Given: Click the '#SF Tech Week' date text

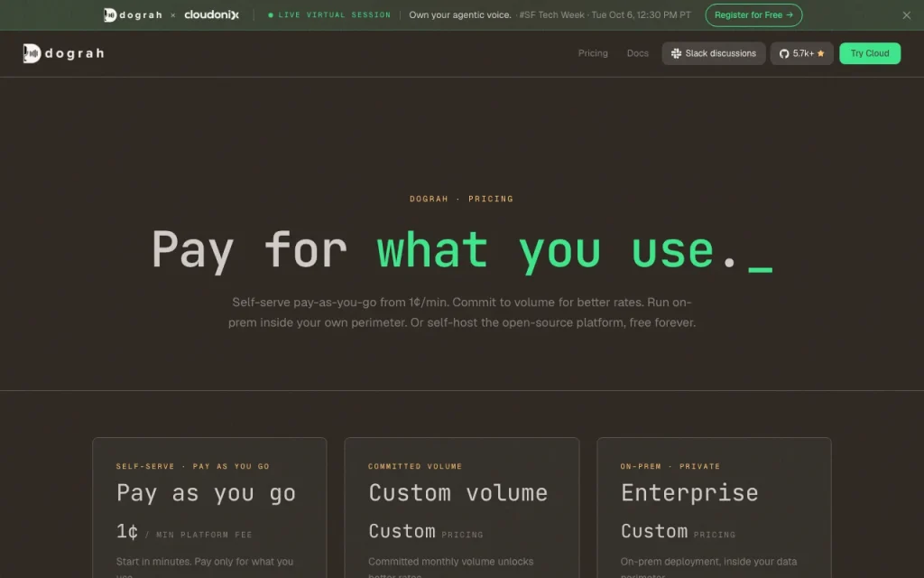Looking at the screenshot, I should 605,14.
